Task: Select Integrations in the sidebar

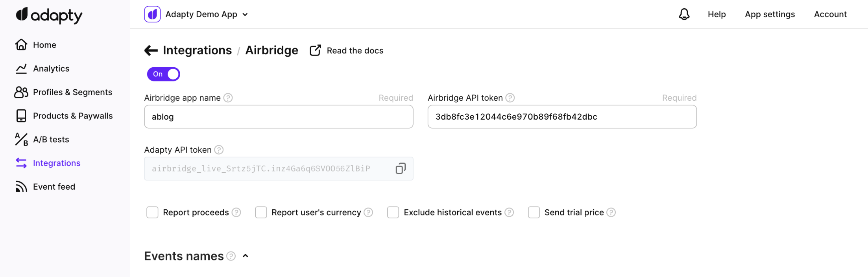Action: point(57,163)
